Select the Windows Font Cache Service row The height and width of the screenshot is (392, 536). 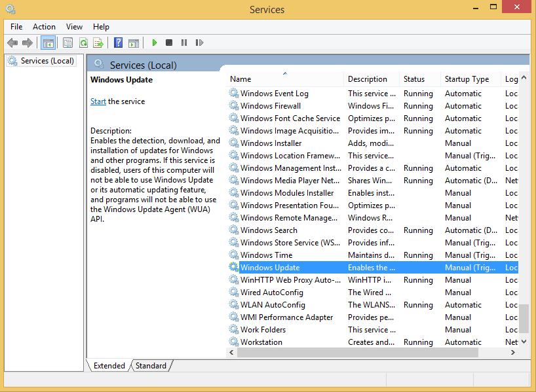[x=372, y=118]
